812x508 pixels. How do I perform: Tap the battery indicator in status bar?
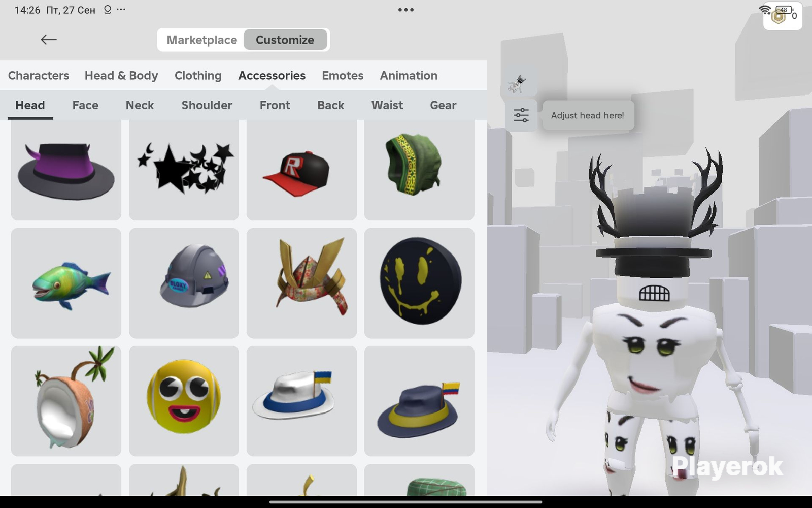784,10
